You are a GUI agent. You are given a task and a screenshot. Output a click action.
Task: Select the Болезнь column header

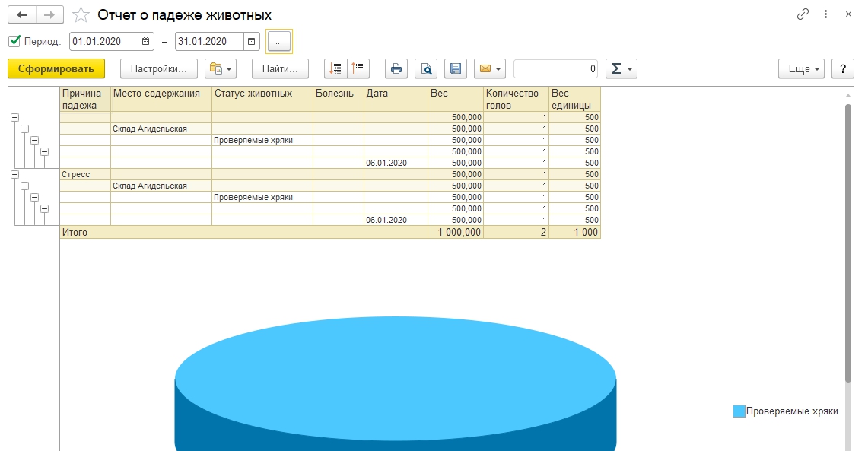[x=339, y=99]
